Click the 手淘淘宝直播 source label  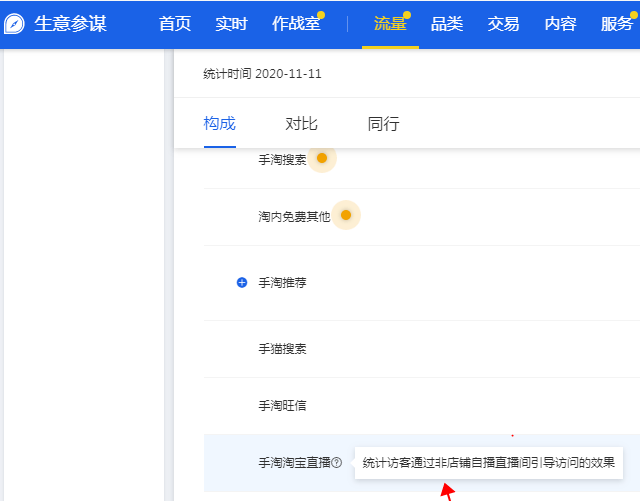tap(294, 463)
